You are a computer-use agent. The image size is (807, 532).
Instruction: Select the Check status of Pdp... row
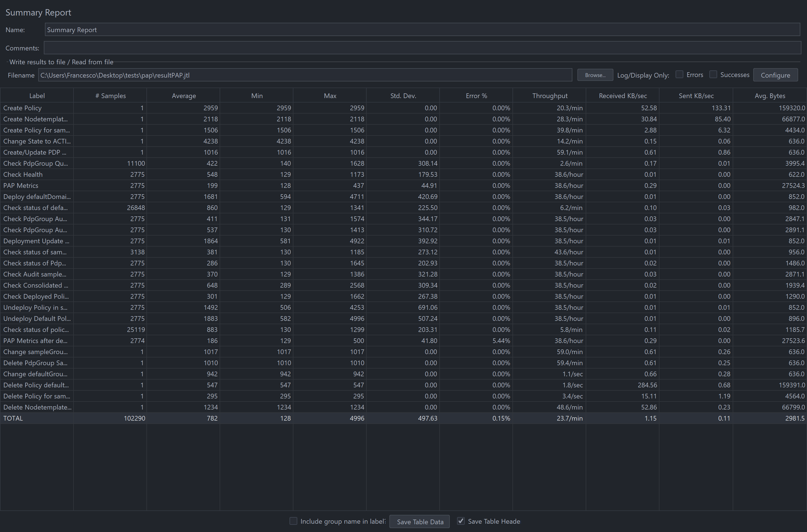[403, 263]
